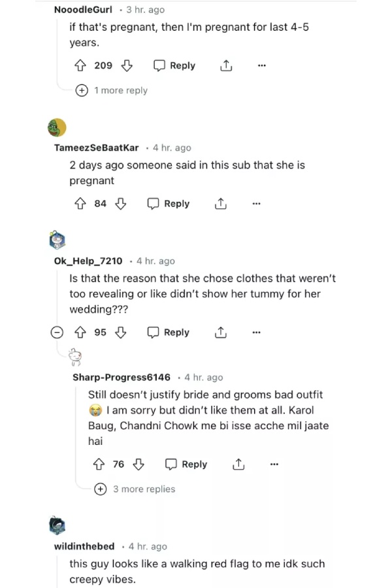Downvote NooodleGurl's comment with 209 votes
Viewport: 392px width, 588px height.
(x=127, y=65)
